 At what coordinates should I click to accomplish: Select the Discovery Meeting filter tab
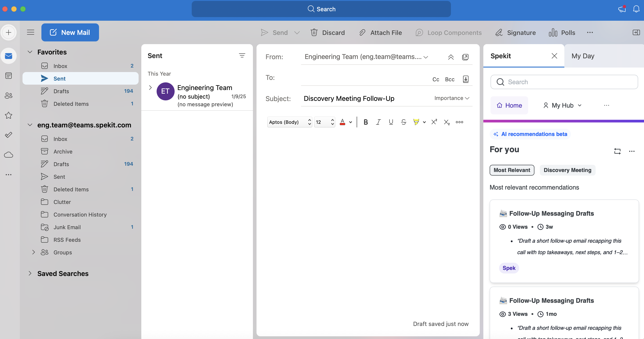click(x=567, y=170)
